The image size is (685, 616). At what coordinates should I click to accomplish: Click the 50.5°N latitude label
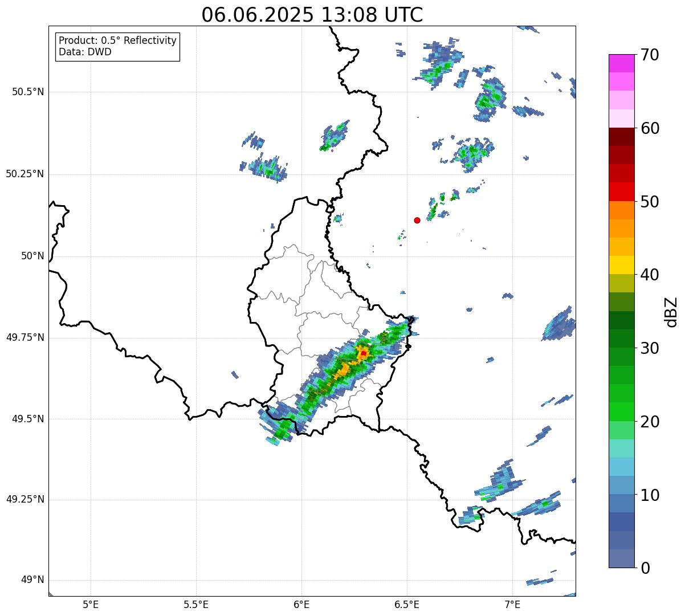coord(28,92)
